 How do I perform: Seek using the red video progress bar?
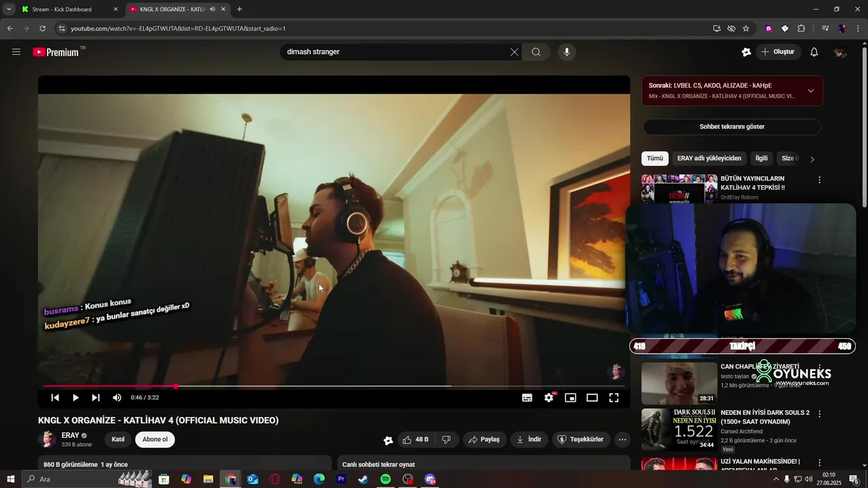[x=334, y=386]
